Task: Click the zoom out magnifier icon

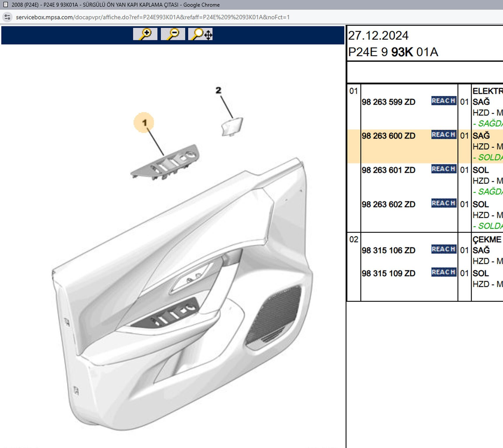Action: coord(173,34)
